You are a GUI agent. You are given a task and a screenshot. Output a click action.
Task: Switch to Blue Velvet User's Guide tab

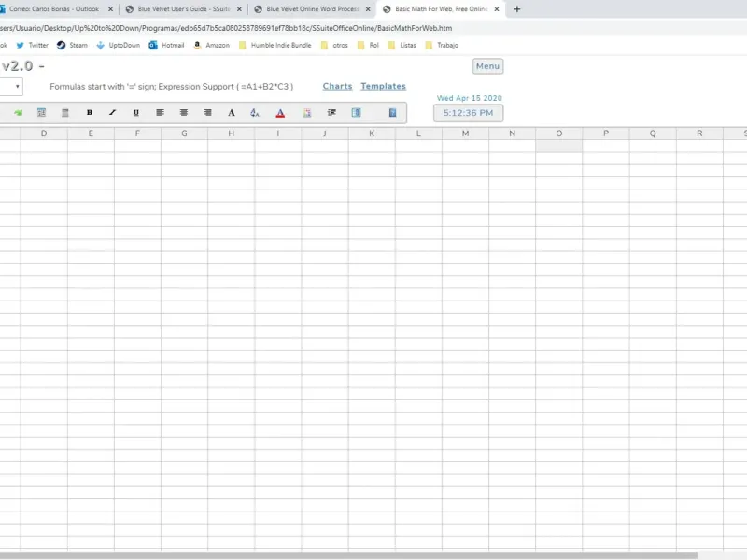click(183, 9)
